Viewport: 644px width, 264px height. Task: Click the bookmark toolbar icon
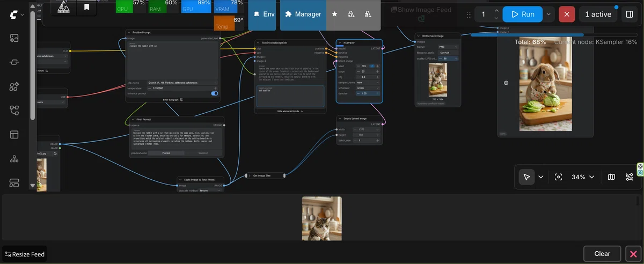pyautogui.click(x=86, y=7)
